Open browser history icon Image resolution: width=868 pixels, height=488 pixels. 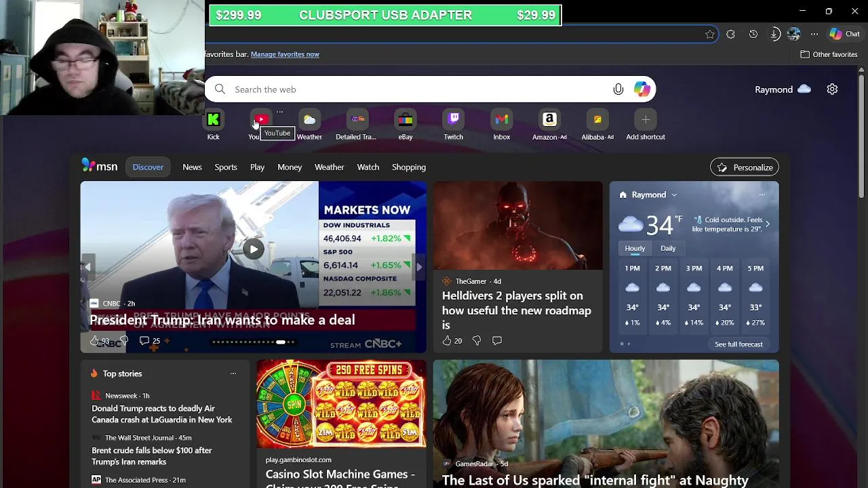coord(753,34)
